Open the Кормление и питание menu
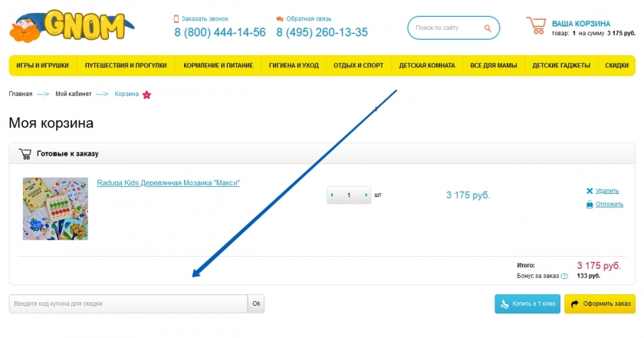Viewport: 644px width, 338px height. pyautogui.click(x=219, y=66)
